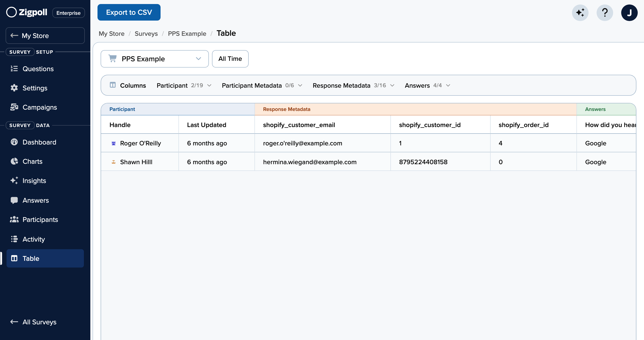Click the shopify_customer_email column header
Viewport: 644px width, 340px height.
(322, 125)
